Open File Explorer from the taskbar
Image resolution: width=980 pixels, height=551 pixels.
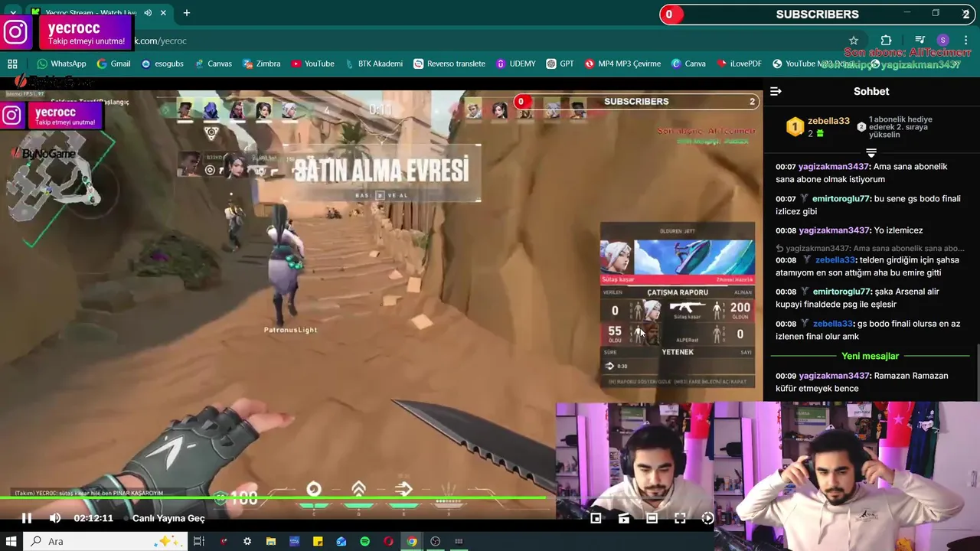click(x=271, y=541)
